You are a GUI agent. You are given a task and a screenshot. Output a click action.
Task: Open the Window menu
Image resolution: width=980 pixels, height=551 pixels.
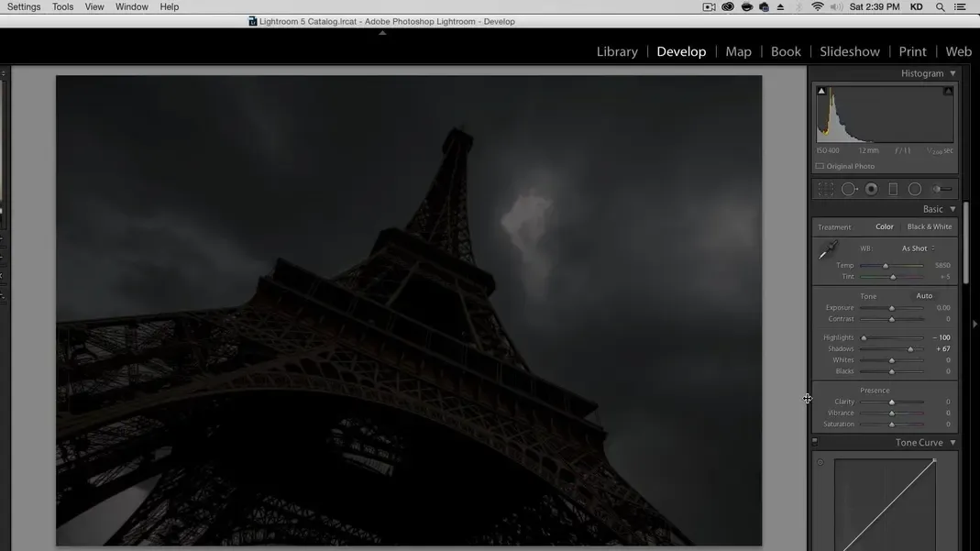click(131, 6)
